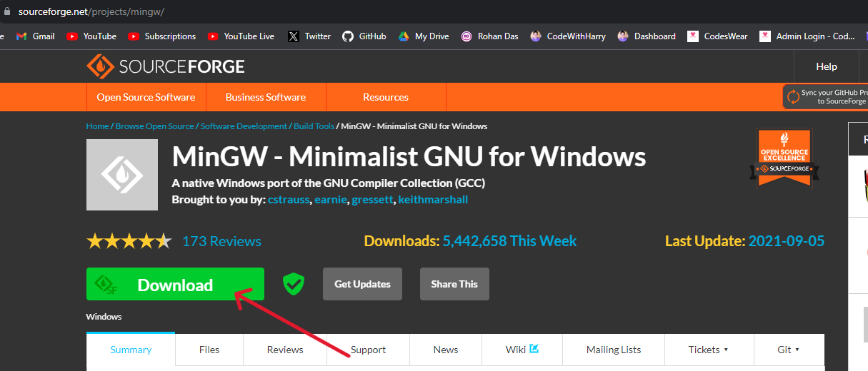Open gressett author profile link
The image size is (868, 371).
(373, 200)
